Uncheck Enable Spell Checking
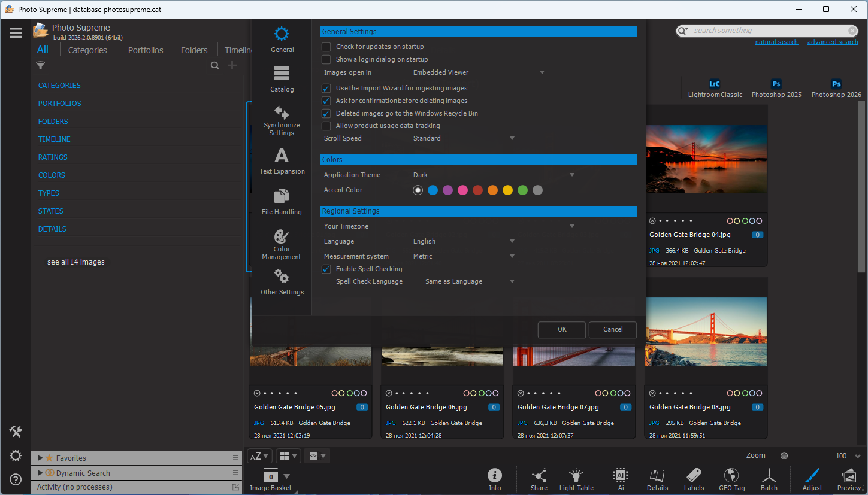This screenshot has height=495, width=868. [x=326, y=269]
